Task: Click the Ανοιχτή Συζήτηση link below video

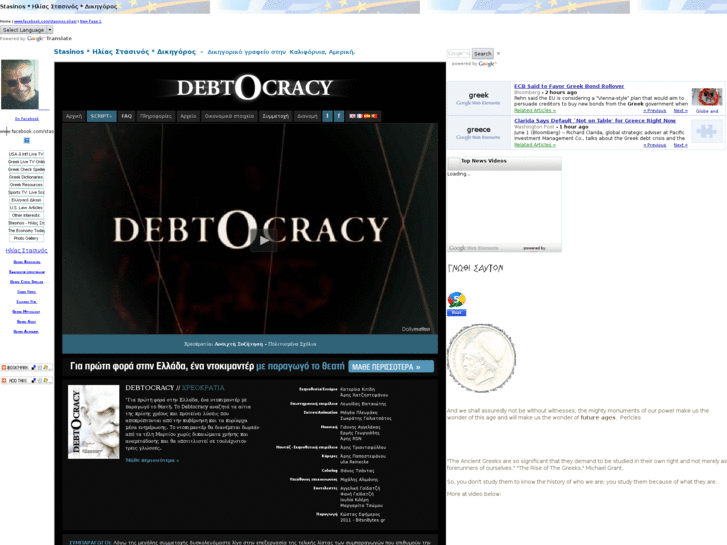Action: pyautogui.click(x=239, y=344)
